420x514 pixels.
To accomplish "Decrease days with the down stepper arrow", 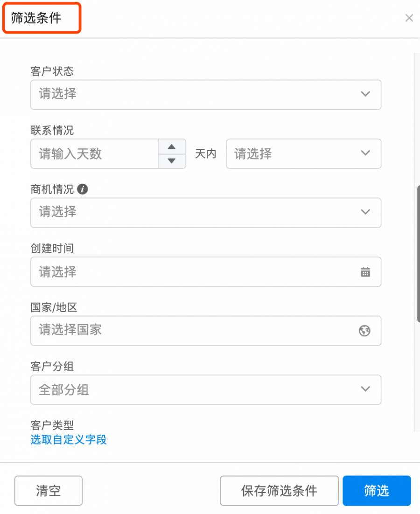I will pyautogui.click(x=172, y=161).
